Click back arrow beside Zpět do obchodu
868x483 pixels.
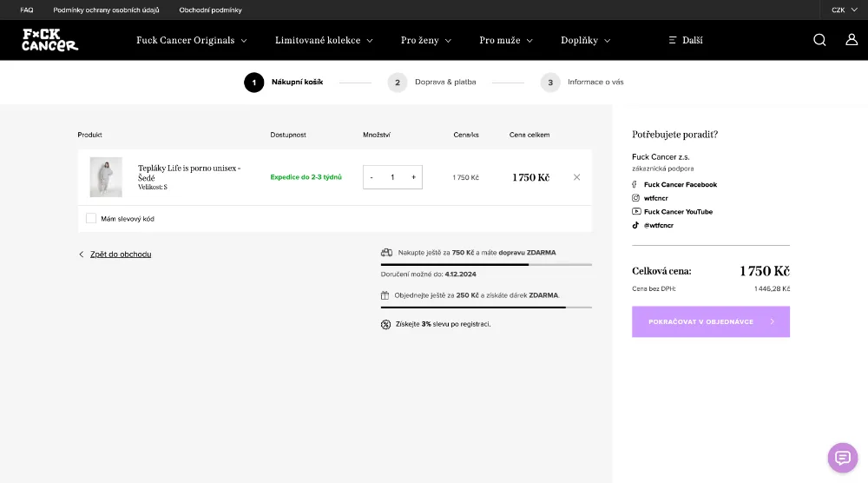click(82, 255)
